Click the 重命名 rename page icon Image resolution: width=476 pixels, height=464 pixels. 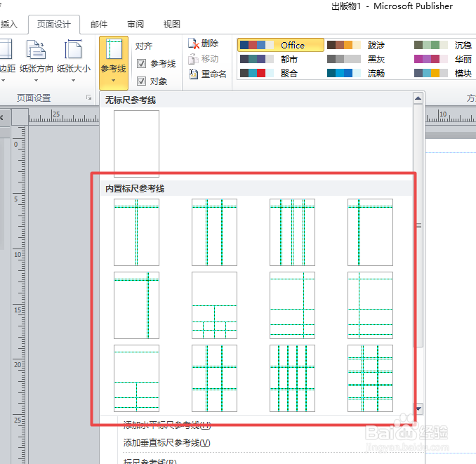point(193,74)
